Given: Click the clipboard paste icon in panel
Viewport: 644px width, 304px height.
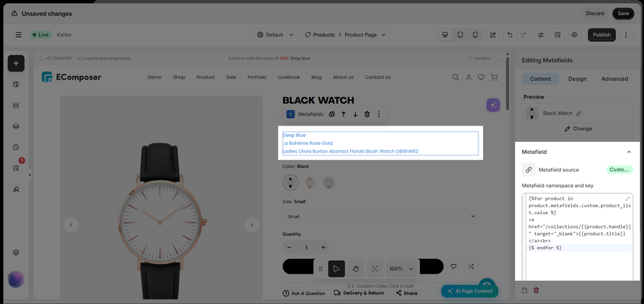Looking at the screenshot, I should (x=525, y=290).
